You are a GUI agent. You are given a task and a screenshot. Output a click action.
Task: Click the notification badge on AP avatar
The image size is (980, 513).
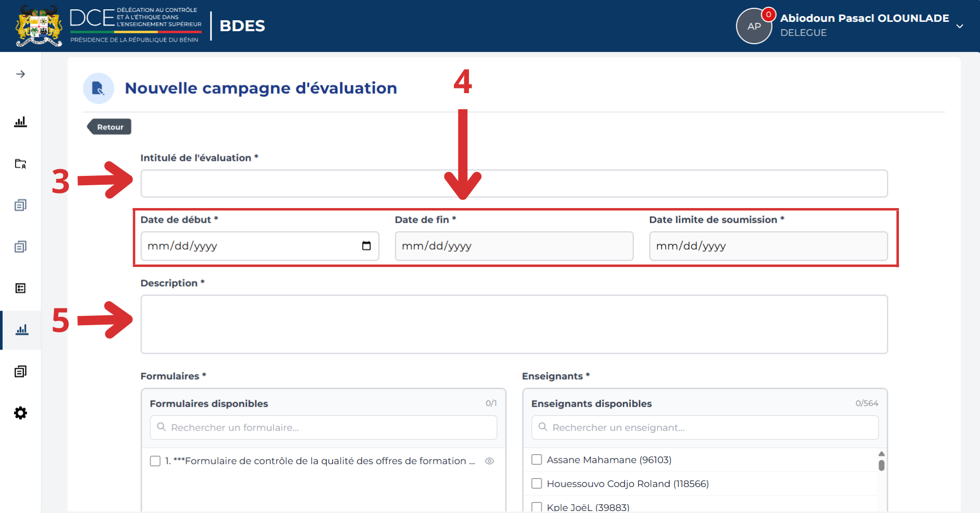(x=768, y=14)
